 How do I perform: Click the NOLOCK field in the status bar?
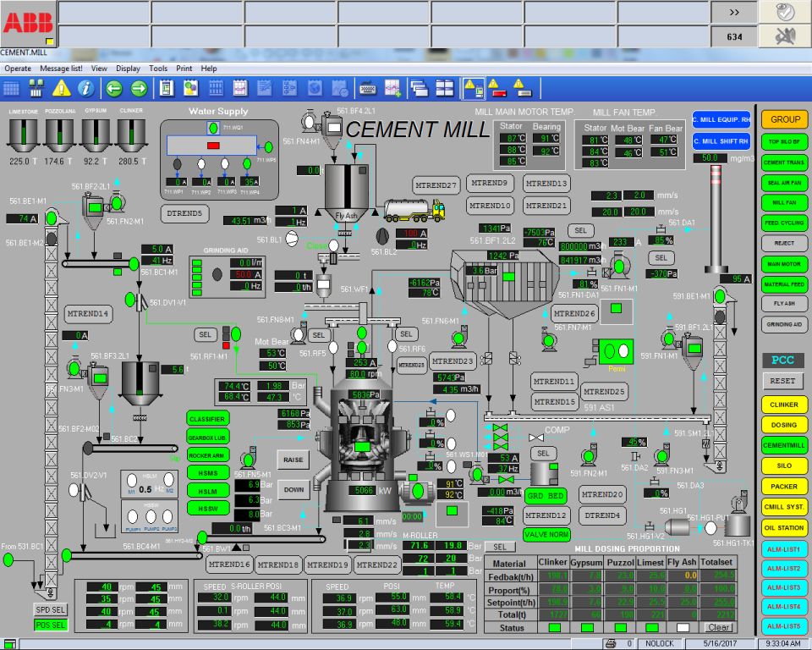pos(659,643)
